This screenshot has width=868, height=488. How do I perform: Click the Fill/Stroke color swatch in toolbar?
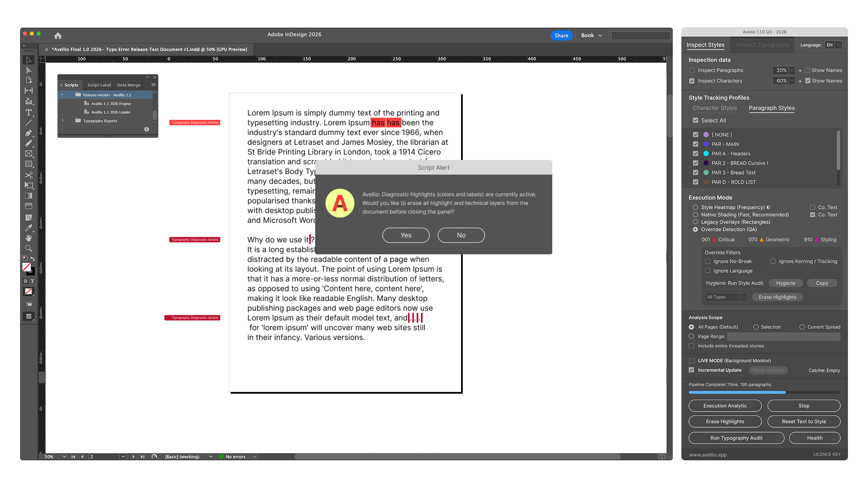point(28,268)
